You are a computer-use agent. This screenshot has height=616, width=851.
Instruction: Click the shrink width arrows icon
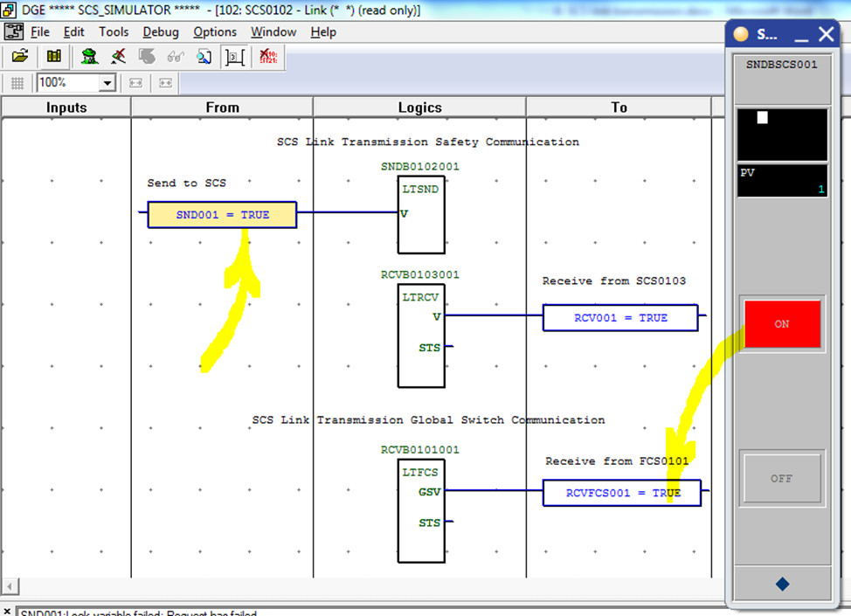coord(165,83)
